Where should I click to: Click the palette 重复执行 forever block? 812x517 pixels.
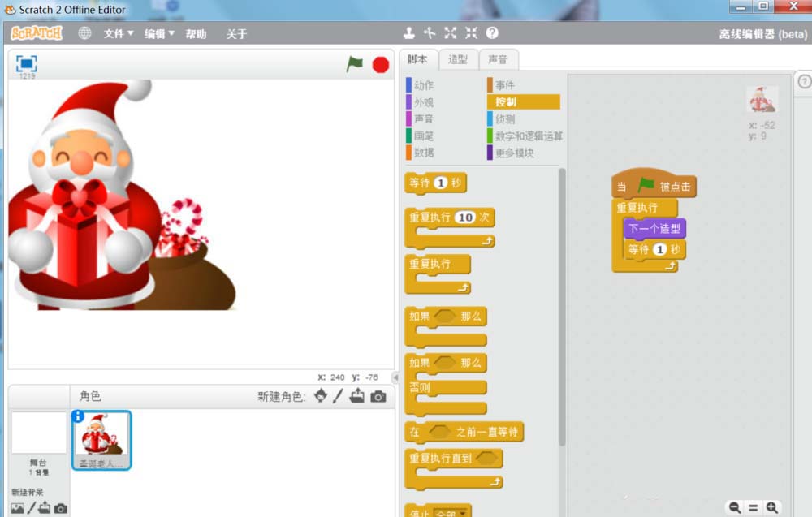pyautogui.click(x=437, y=274)
